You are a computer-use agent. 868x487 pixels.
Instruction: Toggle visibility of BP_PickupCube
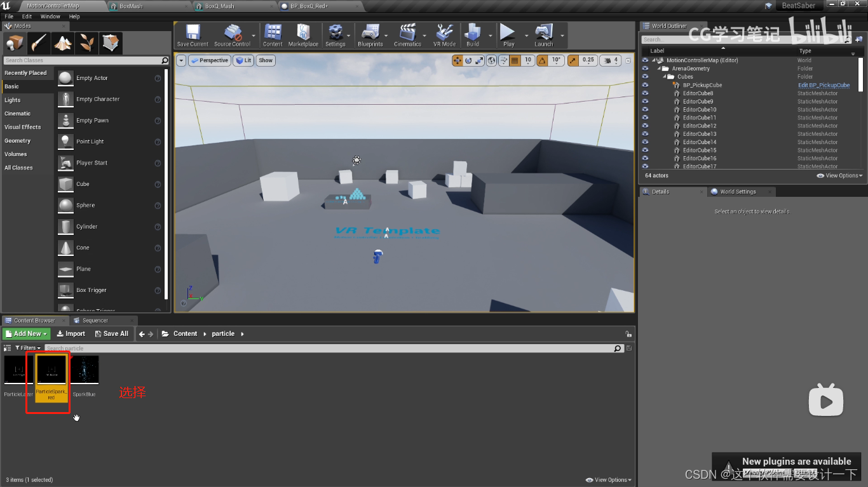[645, 85]
